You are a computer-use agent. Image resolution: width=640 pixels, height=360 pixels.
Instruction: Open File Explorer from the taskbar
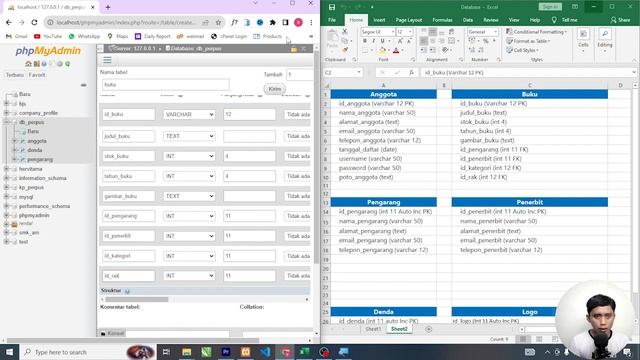coord(187,352)
